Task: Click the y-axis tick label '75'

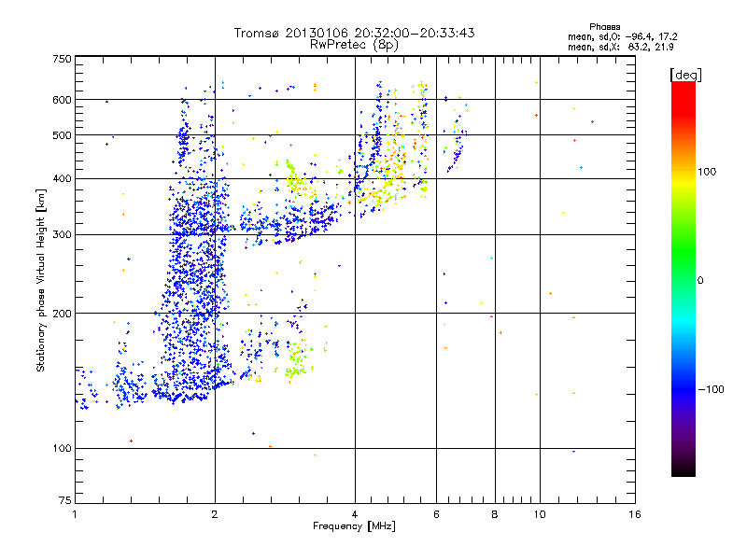Action: 65,500
